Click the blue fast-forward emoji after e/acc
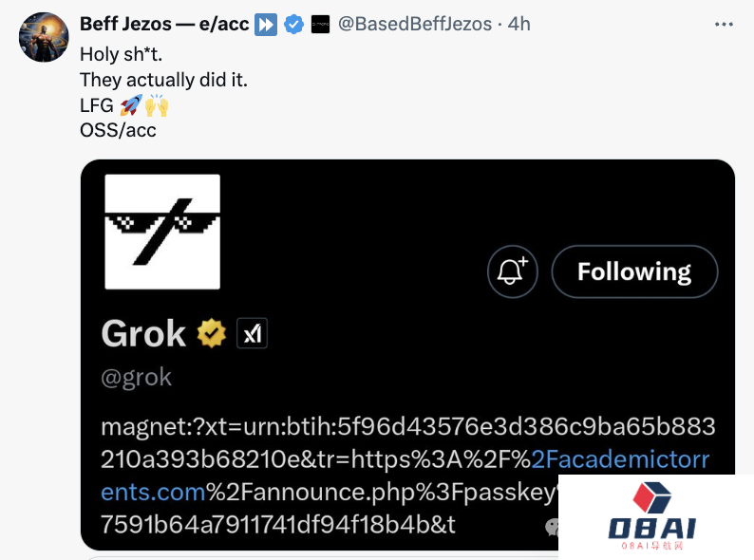The image size is (754, 560). 267,25
